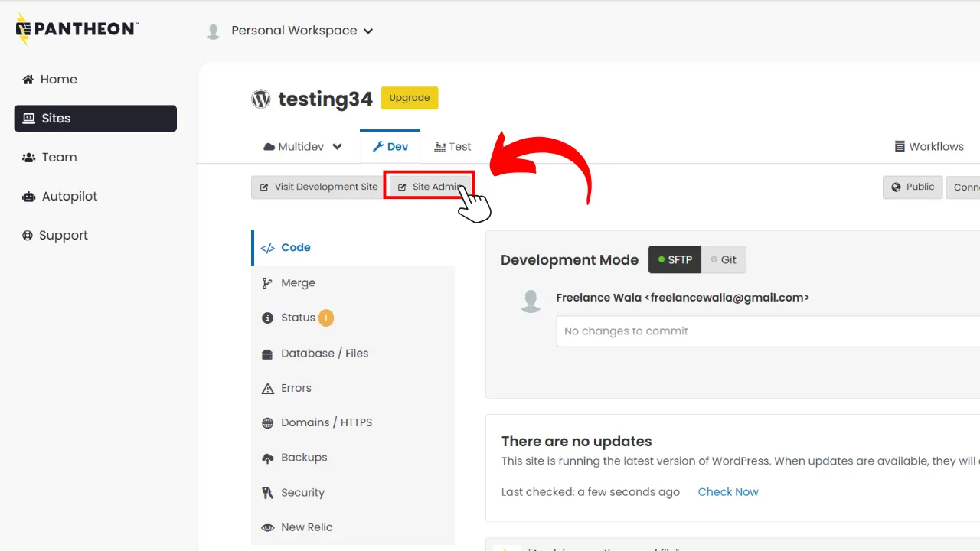Click the Domains globe icon
The height and width of the screenshot is (551, 980).
pos(267,423)
